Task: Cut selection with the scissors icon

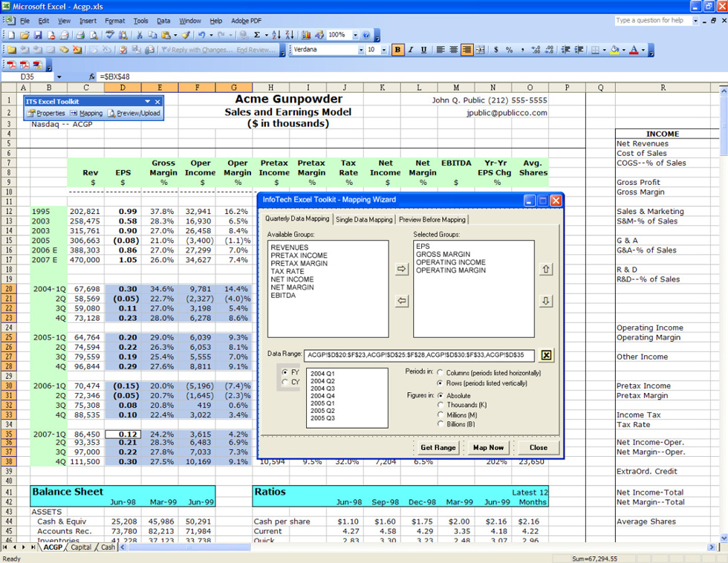Action: click(x=140, y=35)
